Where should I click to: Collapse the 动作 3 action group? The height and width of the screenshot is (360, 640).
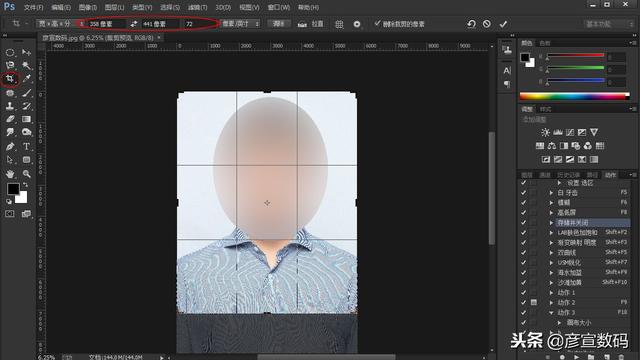click(551, 313)
